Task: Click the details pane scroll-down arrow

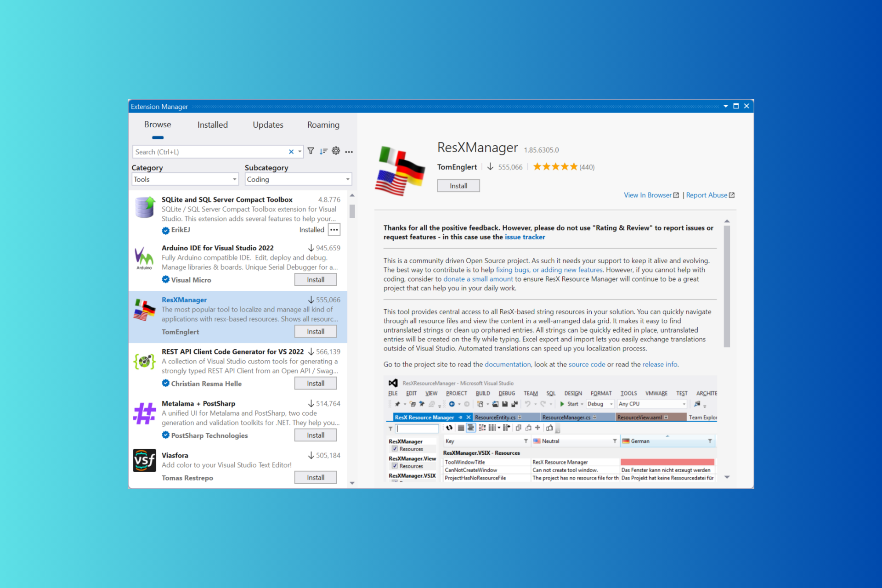Action: [x=727, y=477]
